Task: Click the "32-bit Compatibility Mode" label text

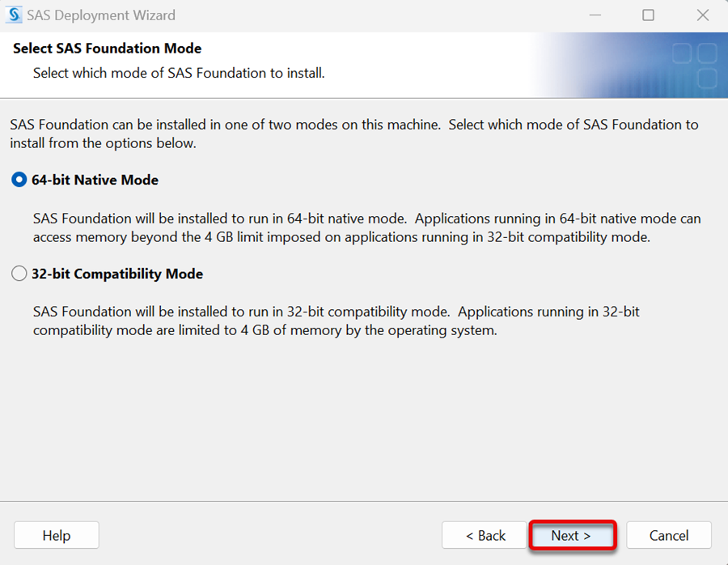Action: tap(117, 274)
